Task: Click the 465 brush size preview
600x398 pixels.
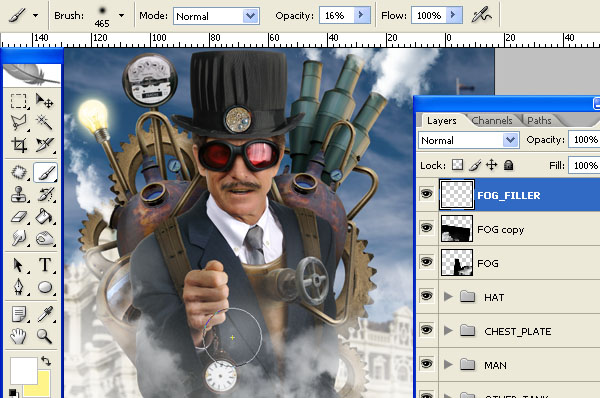Action: pyautogui.click(x=102, y=16)
